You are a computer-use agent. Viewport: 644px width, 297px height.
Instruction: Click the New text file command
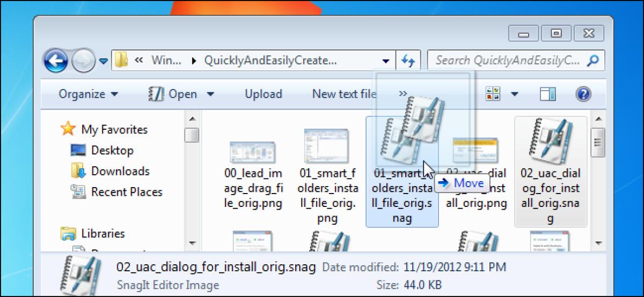tap(344, 94)
